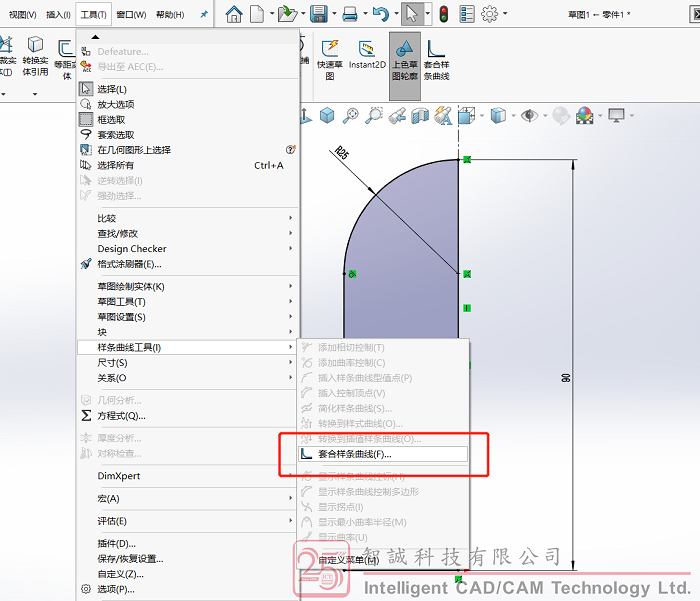700x601 pixels.
Task: Open the 比较 submenu
Action: click(x=188, y=218)
